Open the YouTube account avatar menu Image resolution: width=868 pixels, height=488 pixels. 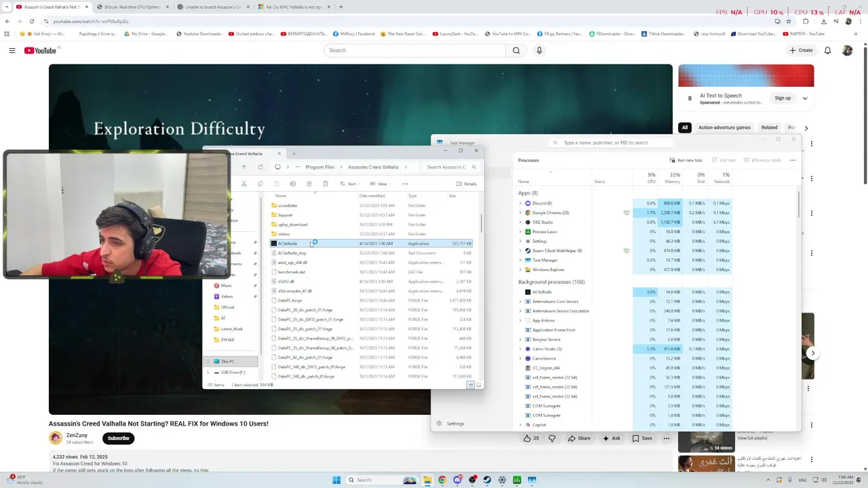tap(847, 50)
